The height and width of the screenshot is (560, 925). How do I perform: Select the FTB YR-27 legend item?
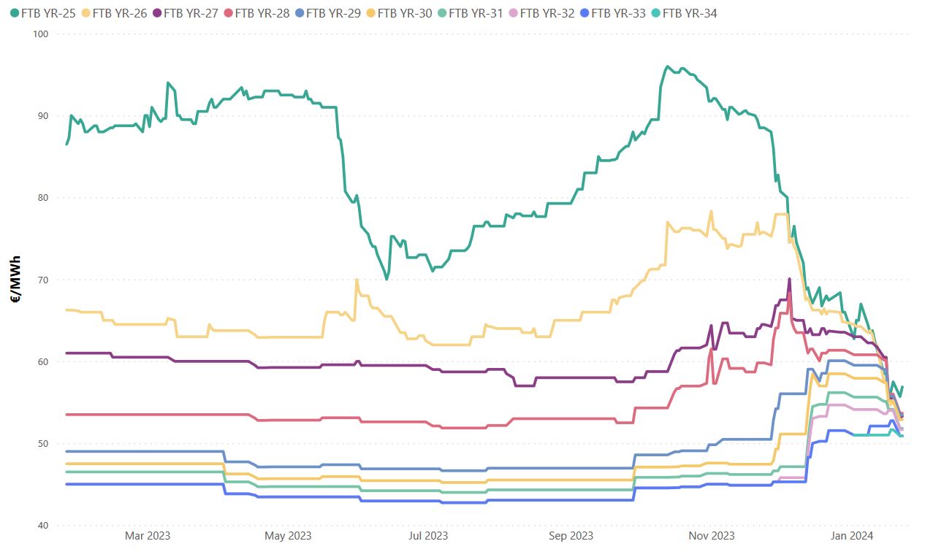pyautogui.click(x=191, y=14)
